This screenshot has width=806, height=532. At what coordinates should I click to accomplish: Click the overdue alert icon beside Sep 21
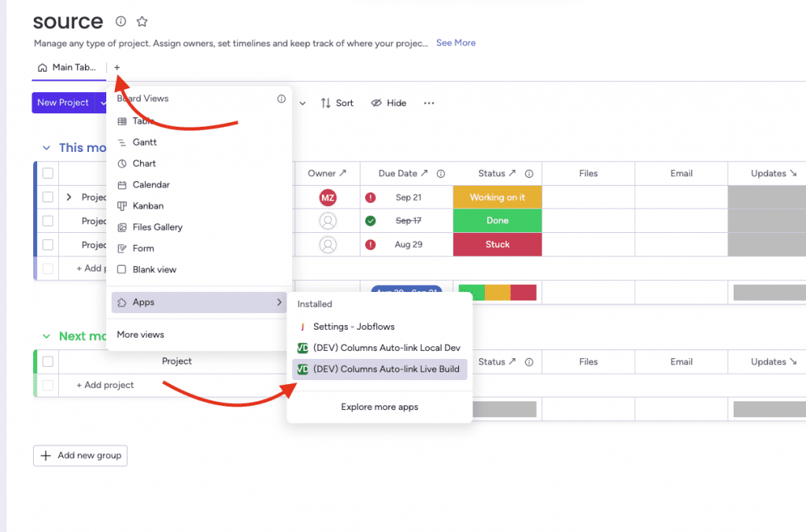click(x=370, y=198)
